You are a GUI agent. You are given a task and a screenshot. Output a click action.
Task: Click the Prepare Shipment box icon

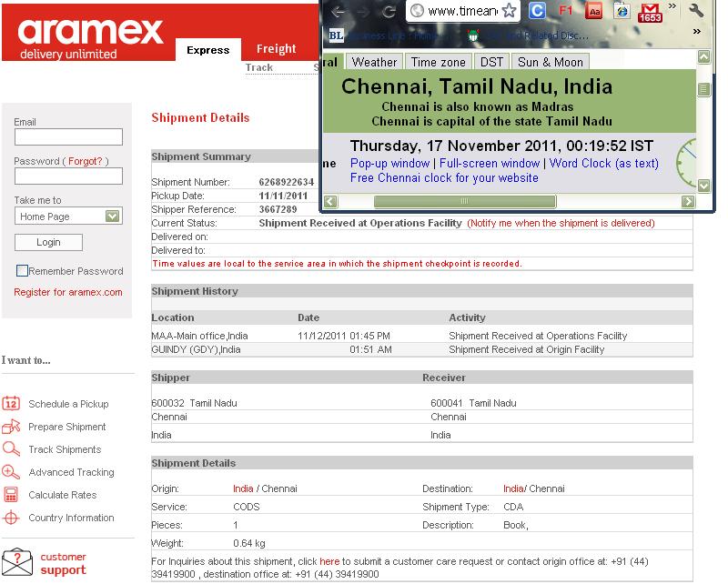[11, 427]
